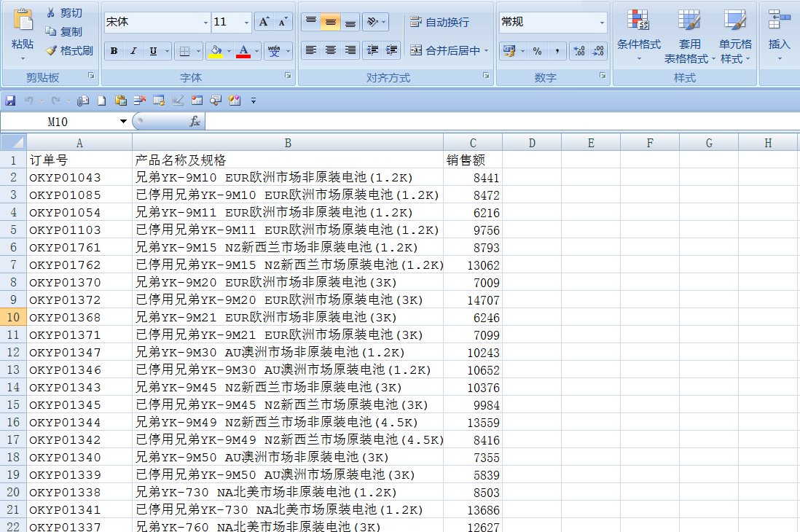Open Format as Table (套用表格格式)
The height and width of the screenshot is (532, 800).
[x=689, y=36]
